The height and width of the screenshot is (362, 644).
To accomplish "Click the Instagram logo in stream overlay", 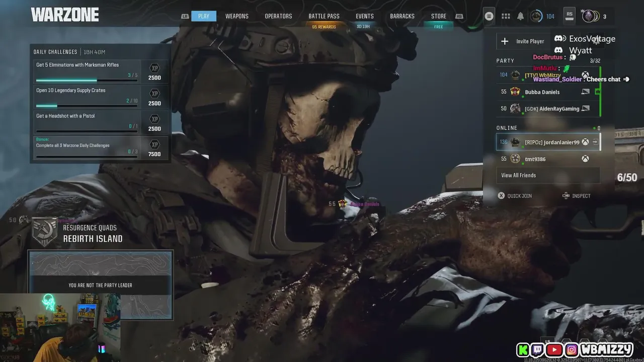I will click(x=571, y=349).
